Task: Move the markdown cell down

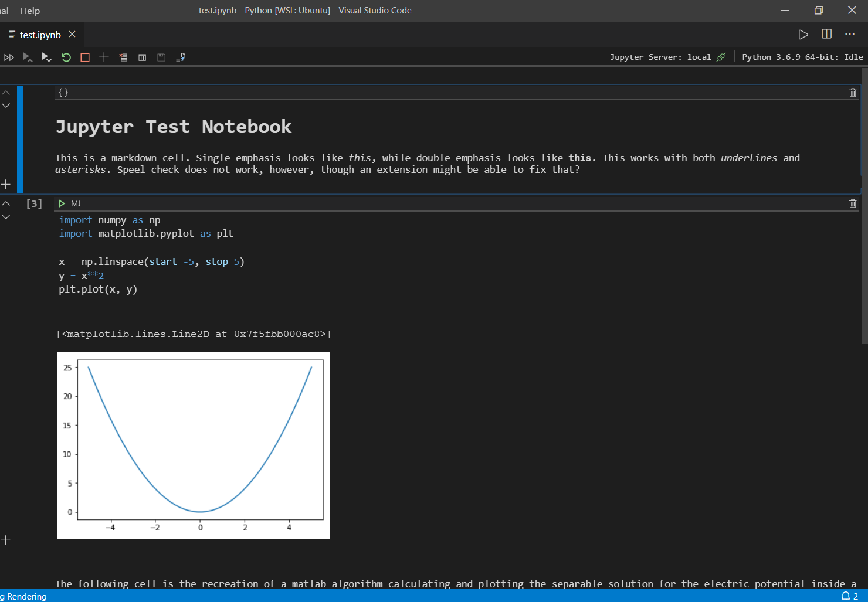Action: click(6, 106)
